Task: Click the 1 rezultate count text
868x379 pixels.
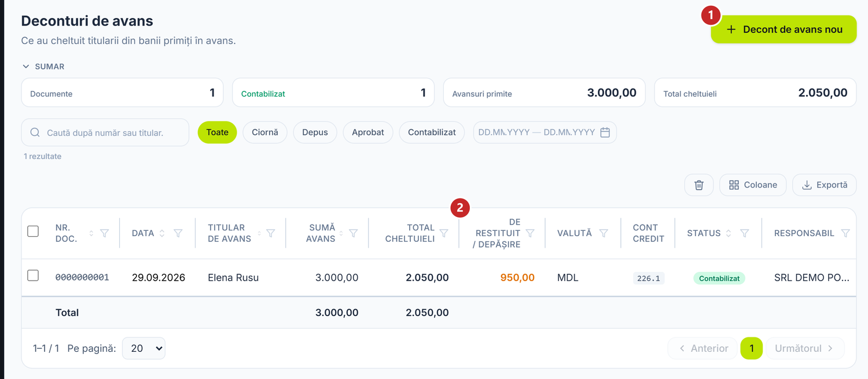Action: pos(42,156)
